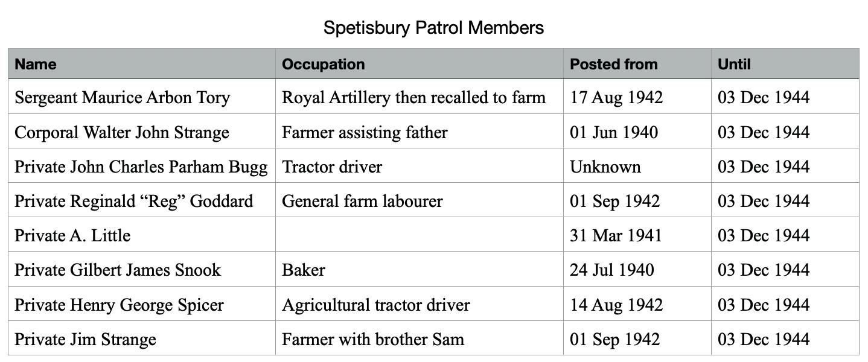This screenshot has width=868, height=362.
Task: Click the Farmer with brother Sam cell
Action: coord(372,339)
